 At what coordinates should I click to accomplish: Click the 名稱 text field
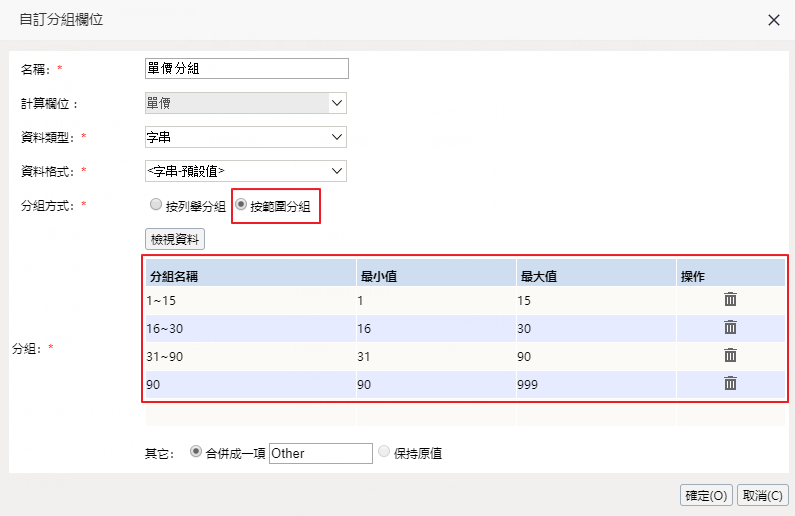pos(246,68)
